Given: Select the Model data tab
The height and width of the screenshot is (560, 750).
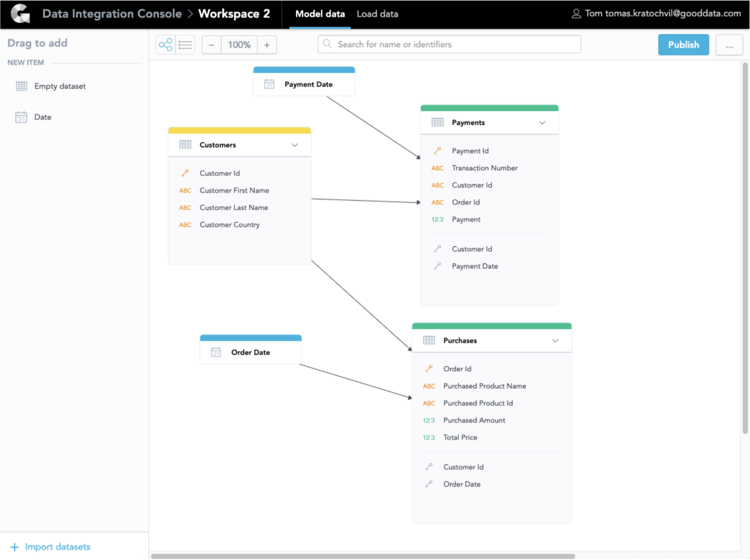Looking at the screenshot, I should (319, 13).
